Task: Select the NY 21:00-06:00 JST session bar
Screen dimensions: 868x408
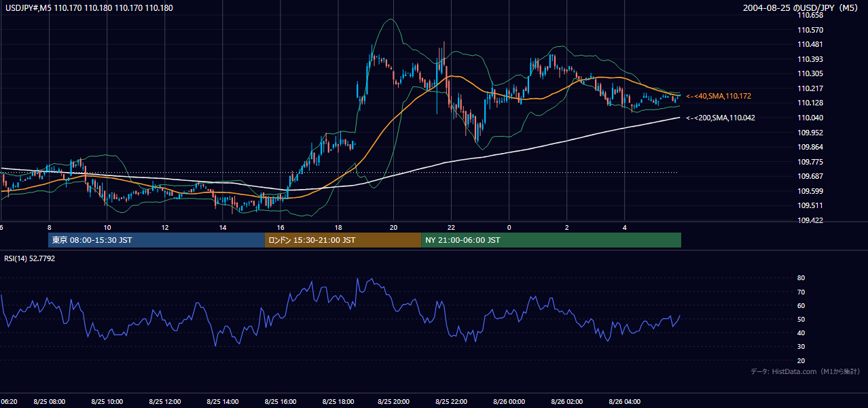Action: point(551,240)
